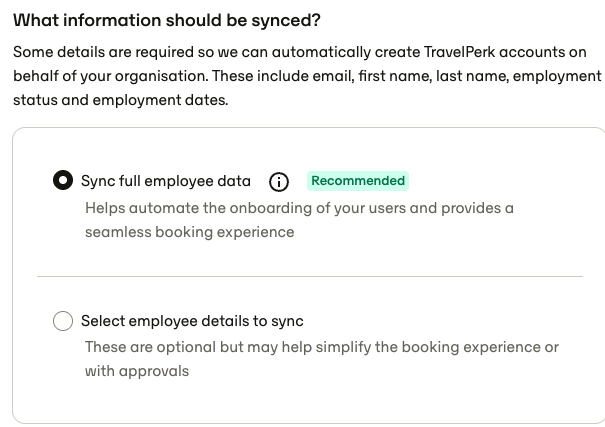Image resolution: width=605 pixels, height=427 pixels.
Task: Click empty card space above the first option
Action: point(309,149)
